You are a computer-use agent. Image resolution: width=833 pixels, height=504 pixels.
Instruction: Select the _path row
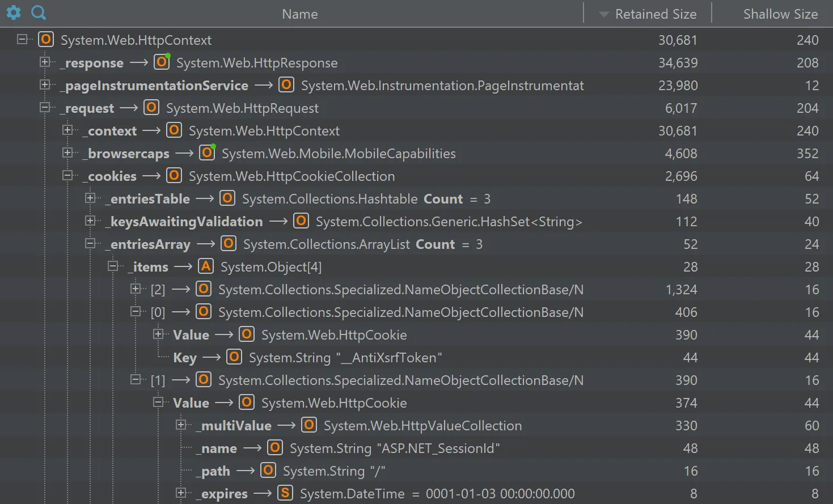point(416,471)
